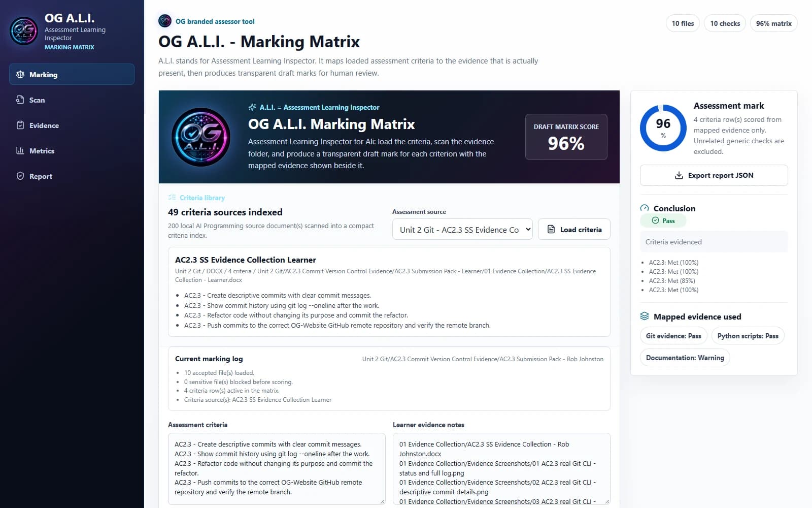Click the 'Python scripts: Pass' chip
The height and width of the screenshot is (508, 812).
pyautogui.click(x=748, y=336)
